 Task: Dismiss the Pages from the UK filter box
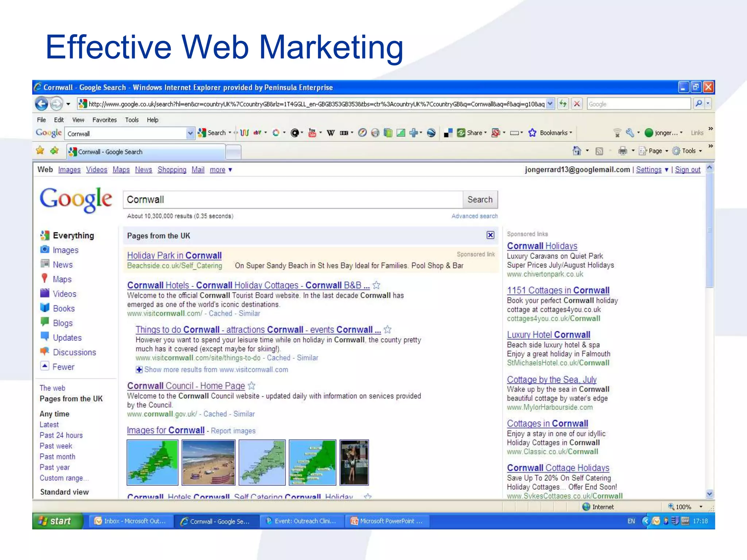pyautogui.click(x=491, y=235)
